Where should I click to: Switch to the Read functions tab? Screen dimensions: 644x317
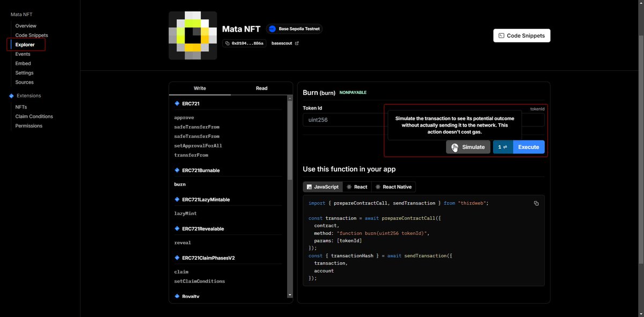pos(261,89)
